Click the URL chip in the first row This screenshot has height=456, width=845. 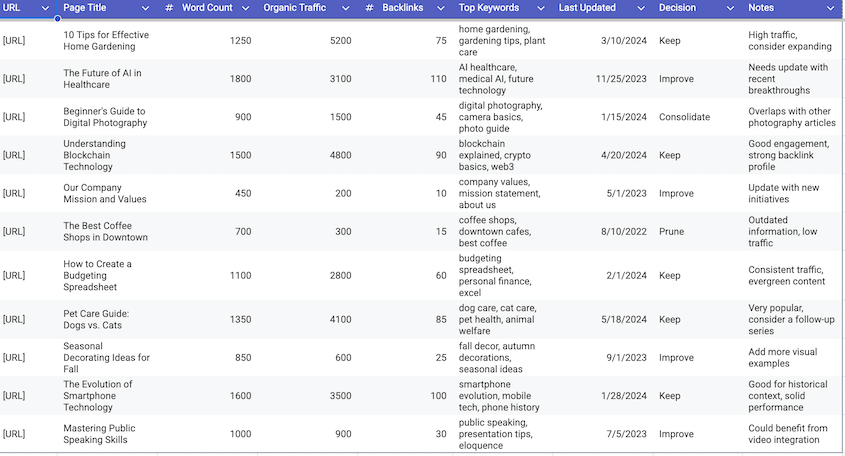(x=14, y=41)
